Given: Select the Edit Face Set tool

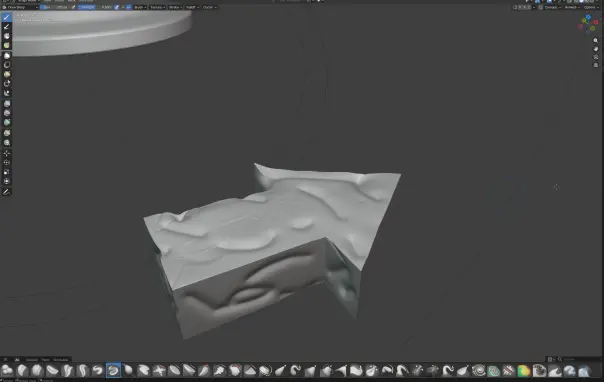Looking at the screenshot, I should [7, 132].
